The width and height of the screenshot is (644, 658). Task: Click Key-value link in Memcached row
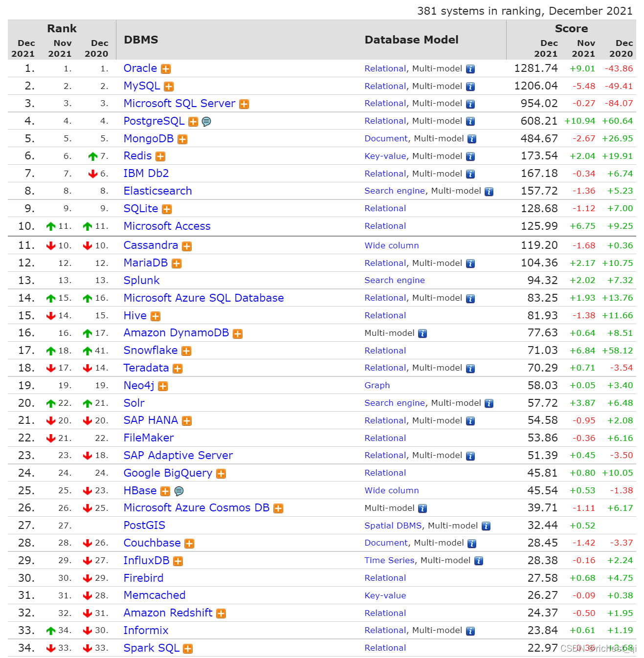pyautogui.click(x=385, y=596)
